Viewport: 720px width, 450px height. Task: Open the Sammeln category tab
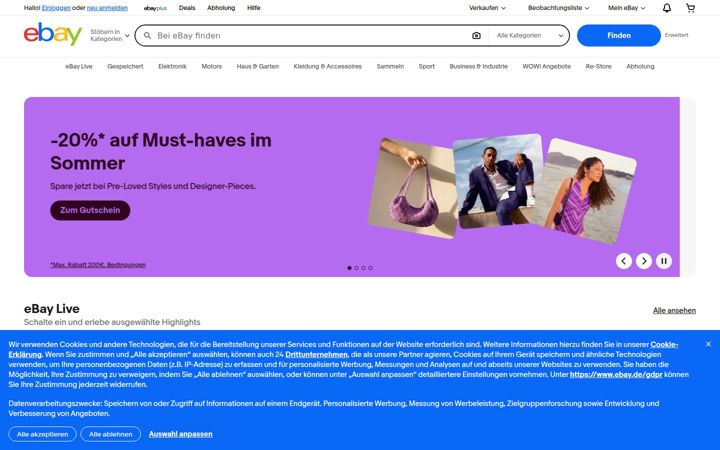pos(390,67)
